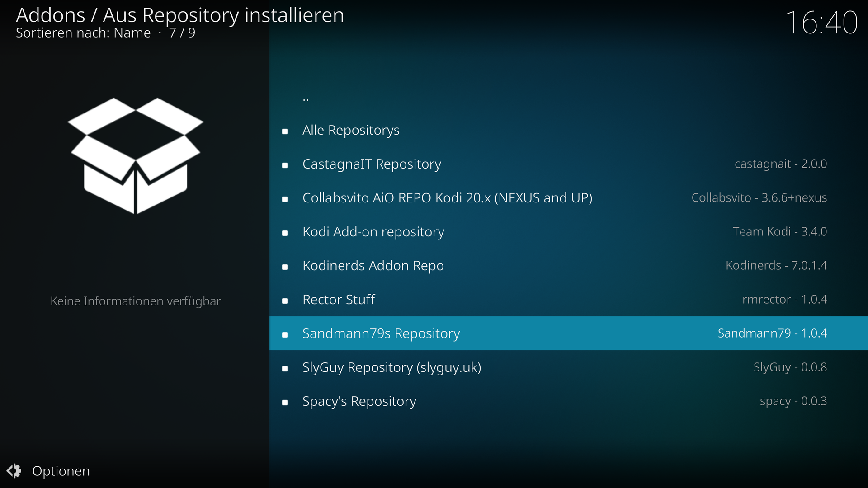
Task: Click 'Sortieren nach: Name' sort label
Action: click(83, 33)
